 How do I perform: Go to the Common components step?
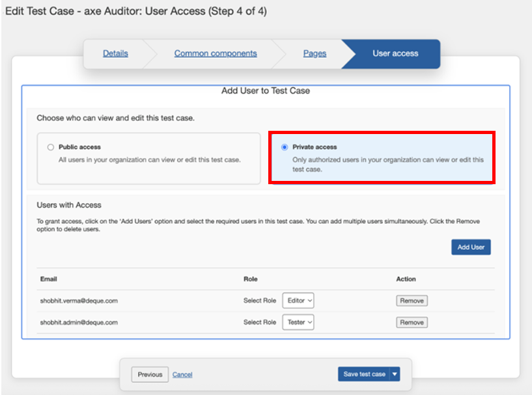pos(216,53)
